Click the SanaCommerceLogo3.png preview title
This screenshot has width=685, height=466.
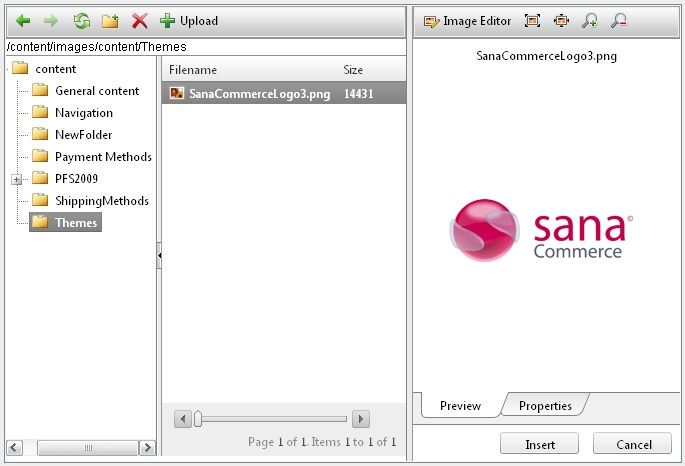pos(546,56)
